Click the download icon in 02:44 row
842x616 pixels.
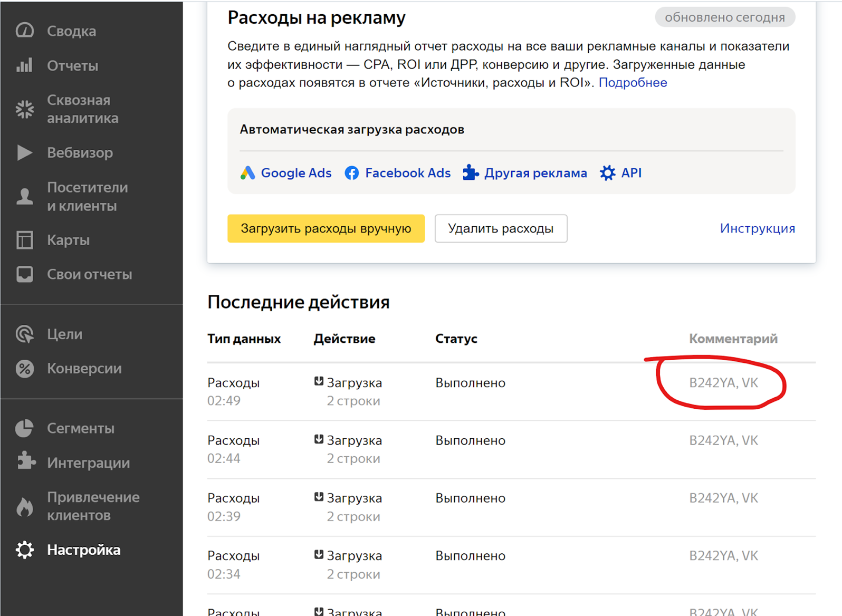click(x=319, y=439)
